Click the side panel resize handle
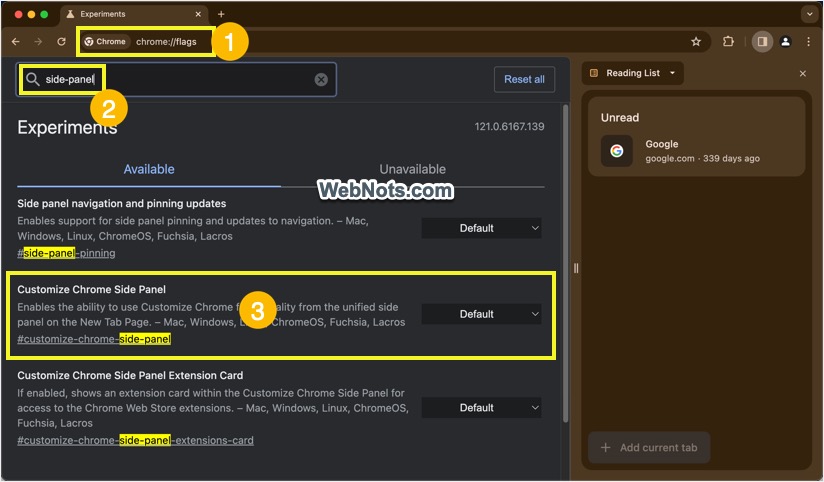 (576, 269)
